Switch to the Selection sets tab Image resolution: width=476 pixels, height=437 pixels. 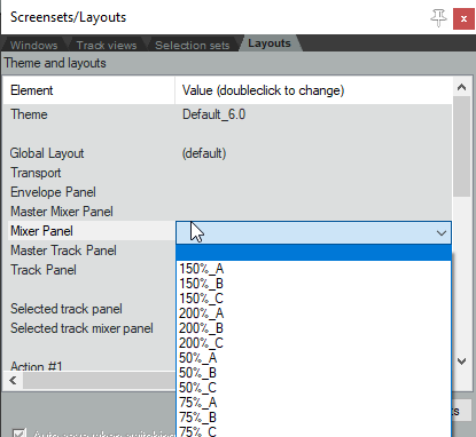click(192, 45)
